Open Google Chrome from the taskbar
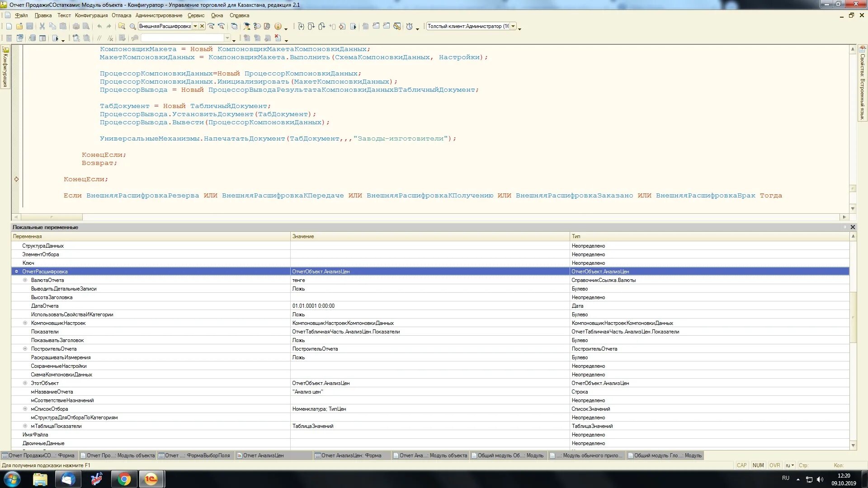The image size is (868, 488). pos(124,479)
